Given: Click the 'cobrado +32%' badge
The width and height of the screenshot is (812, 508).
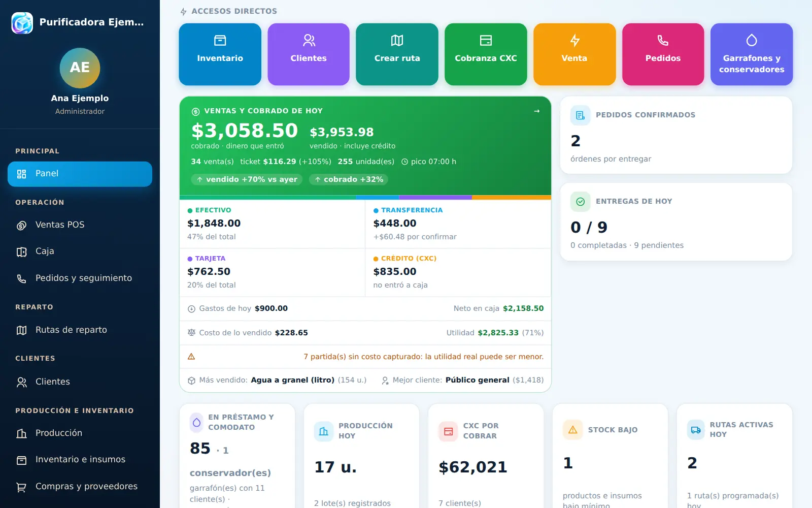Looking at the screenshot, I should (349, 179).
